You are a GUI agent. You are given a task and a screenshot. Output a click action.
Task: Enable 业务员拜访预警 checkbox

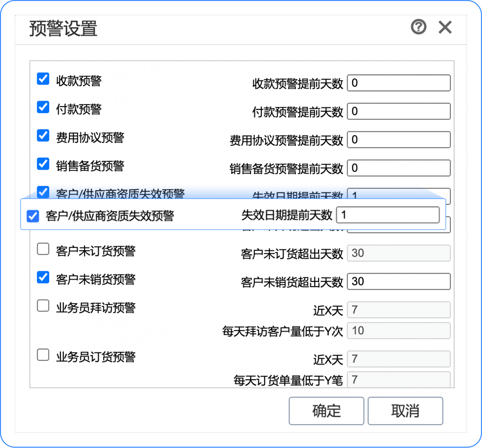coord(43,306)
